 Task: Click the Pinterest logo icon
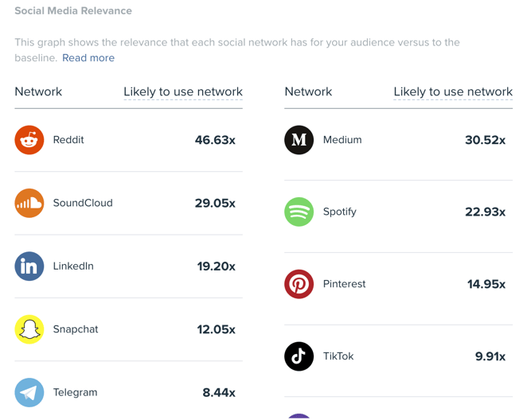tap(299, 284)
